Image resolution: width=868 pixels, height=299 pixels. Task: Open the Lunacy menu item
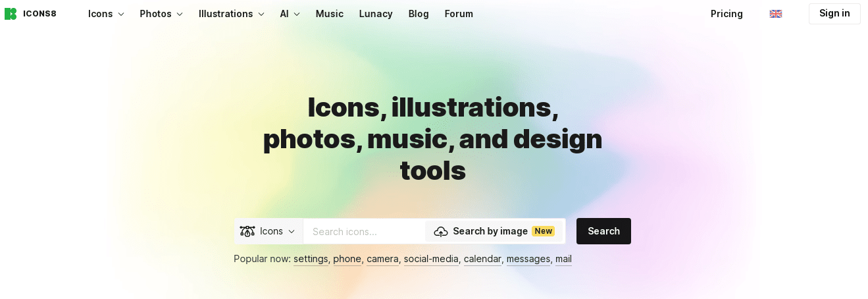(376, 14)
